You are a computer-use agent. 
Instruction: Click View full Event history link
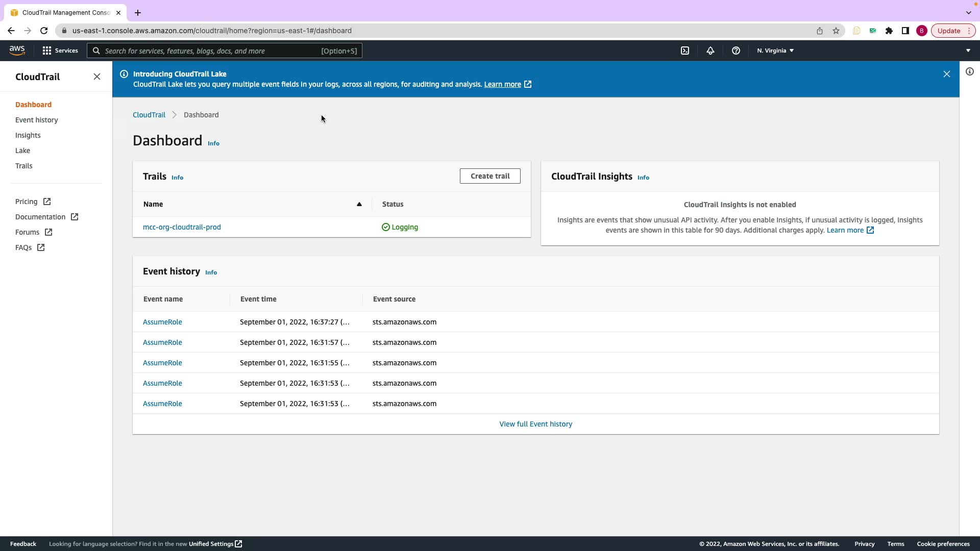click(535, 424)
